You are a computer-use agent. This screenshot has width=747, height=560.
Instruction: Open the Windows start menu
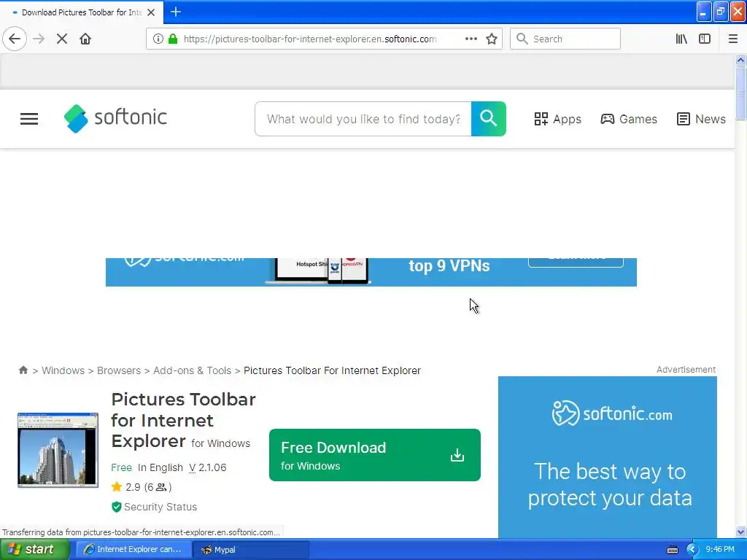coord(34,549)
